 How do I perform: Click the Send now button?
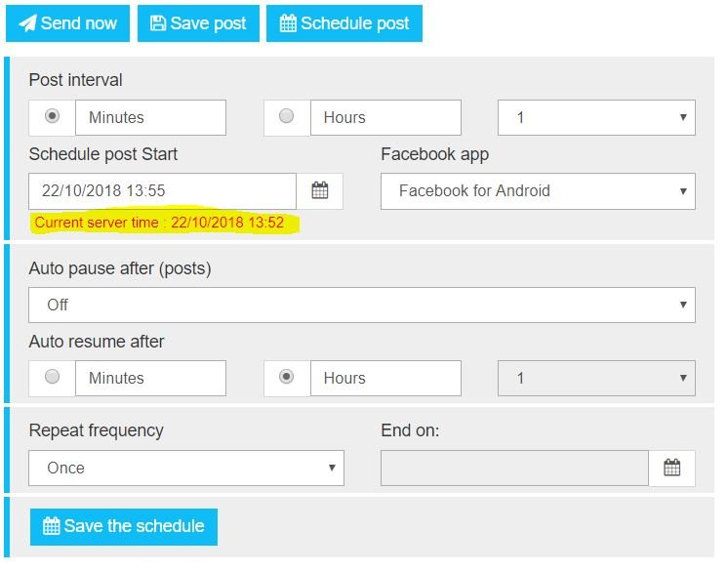67,23
